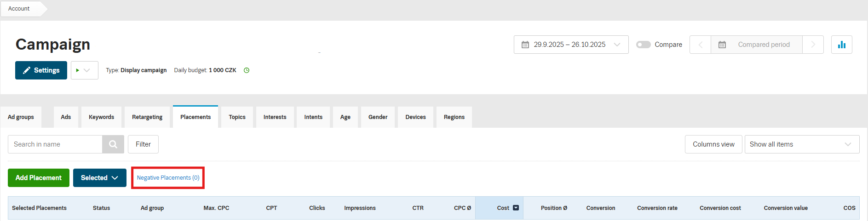This screenshot has height=221, width=868.
Task: Click the Search in name field
Action: (55, 144)
